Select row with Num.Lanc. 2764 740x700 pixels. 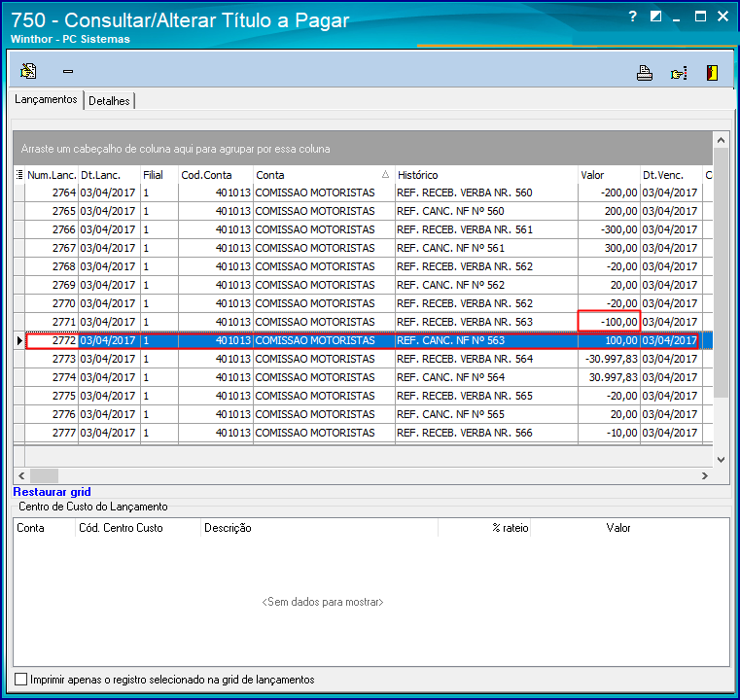(364, 192)
